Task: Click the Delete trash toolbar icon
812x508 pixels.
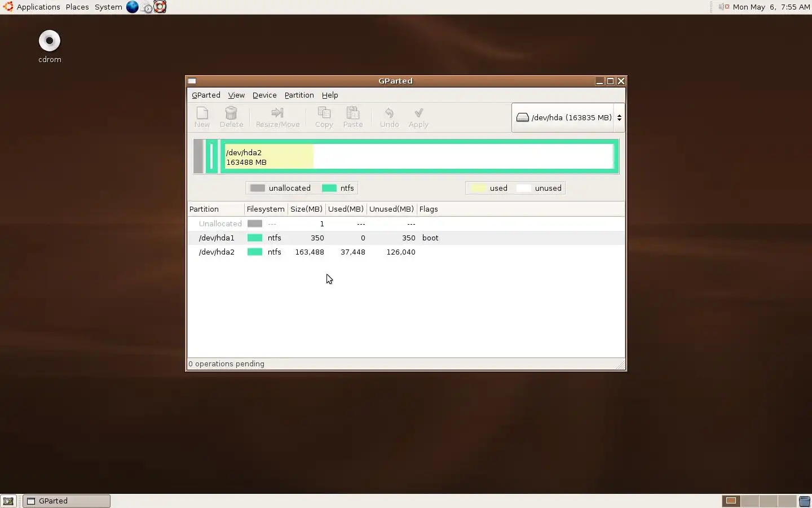Action: tap(231, 117)
